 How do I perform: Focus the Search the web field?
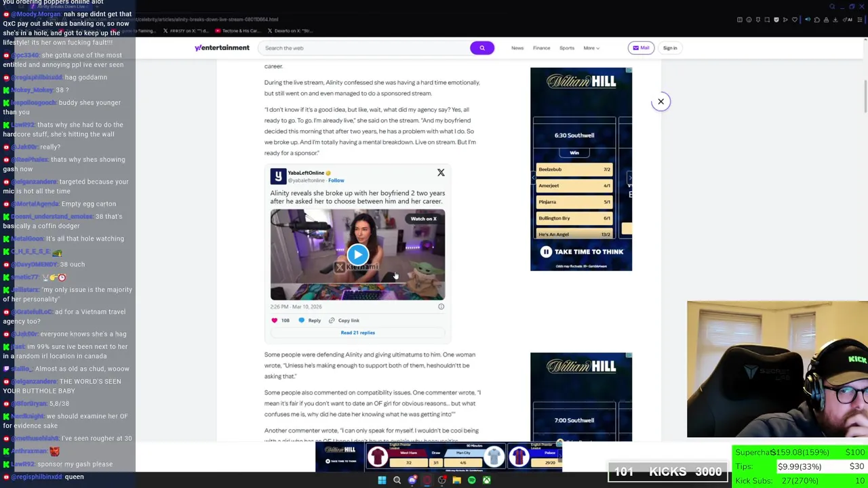(x=363, y=48)
